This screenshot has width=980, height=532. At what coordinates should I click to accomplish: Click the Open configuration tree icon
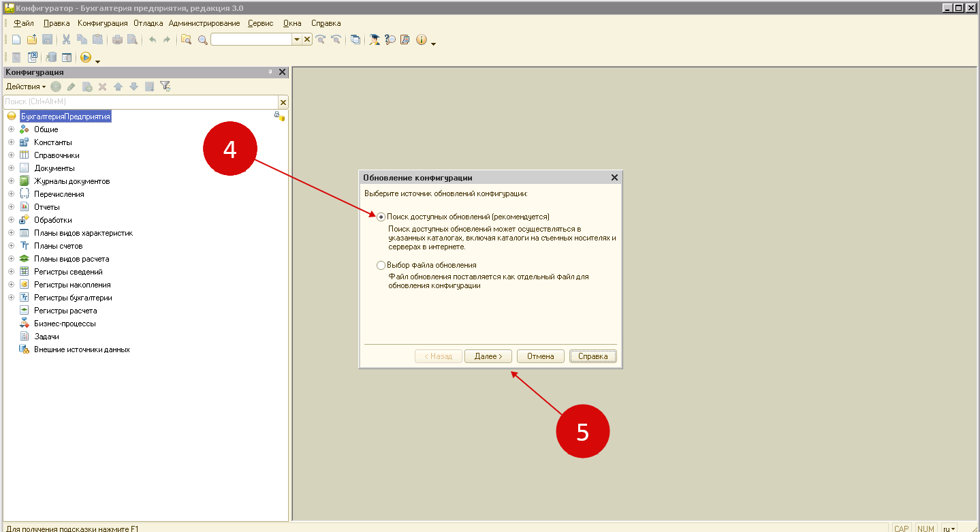click(x=16, y=57)
